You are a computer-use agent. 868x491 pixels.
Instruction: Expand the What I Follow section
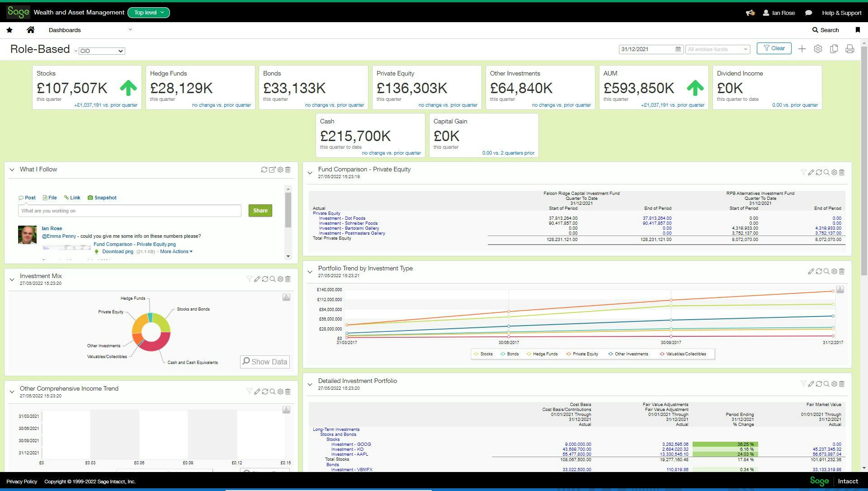click(x=11, y=170)
